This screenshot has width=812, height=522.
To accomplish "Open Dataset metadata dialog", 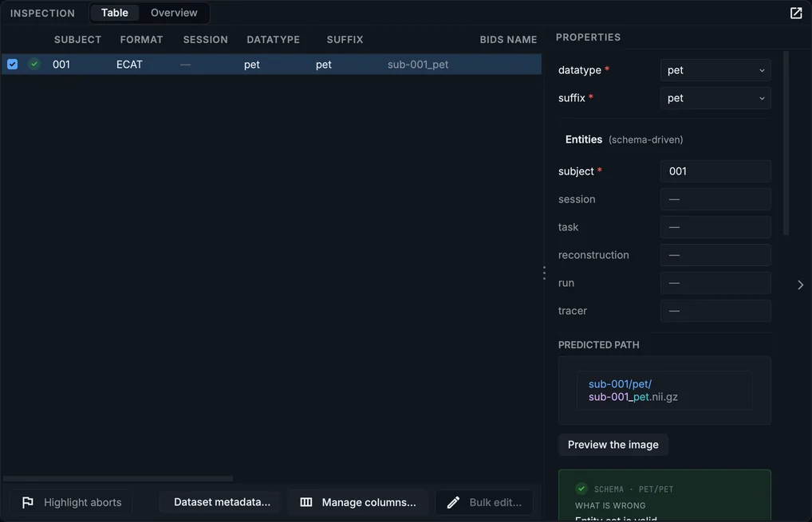I will (222, 502).
